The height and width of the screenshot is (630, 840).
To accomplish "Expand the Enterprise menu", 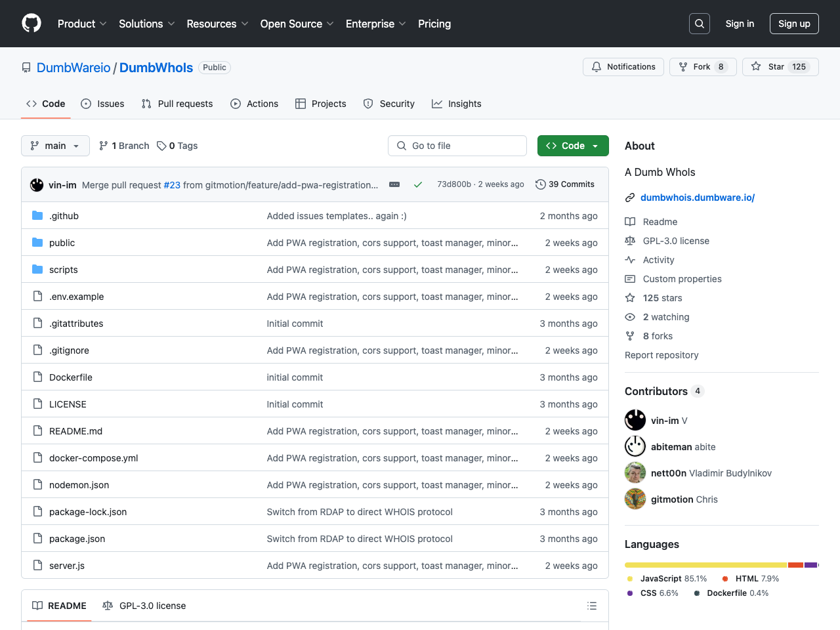I will [376, 24].
